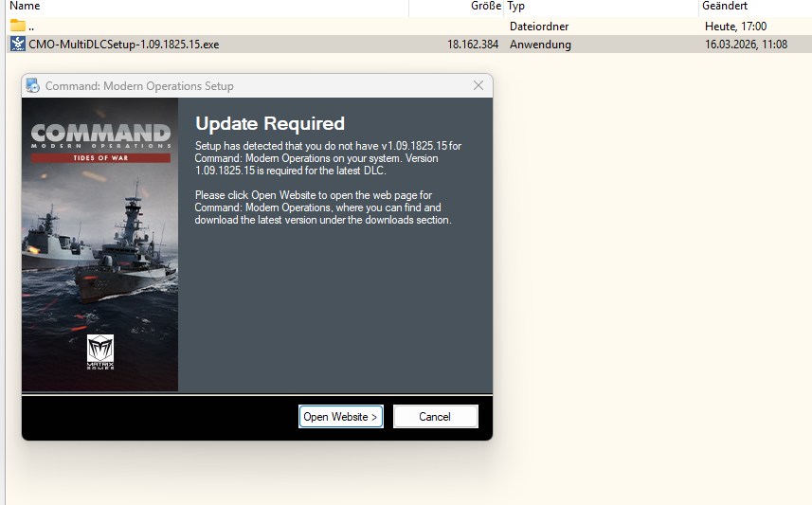Screen dimensions: 812x505
Task: Select the Dateiordner type cell
Action: pos(539,27)
